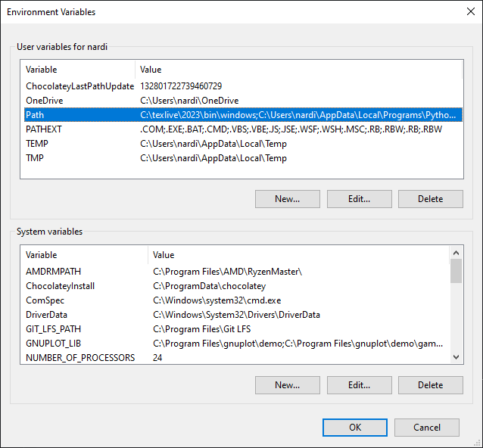The width and height of the screenshot is (483, 448).
Task: Click the .COM;.EXE;.BAT PATHEXT value
Action: point(291,129)
